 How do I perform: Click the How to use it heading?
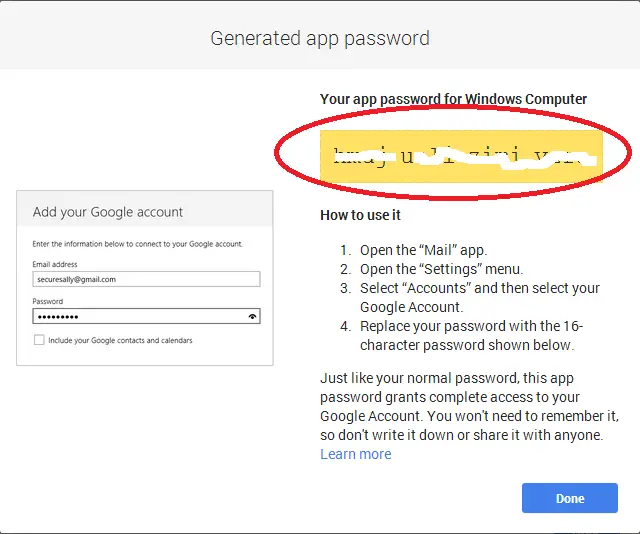(360, 215)
